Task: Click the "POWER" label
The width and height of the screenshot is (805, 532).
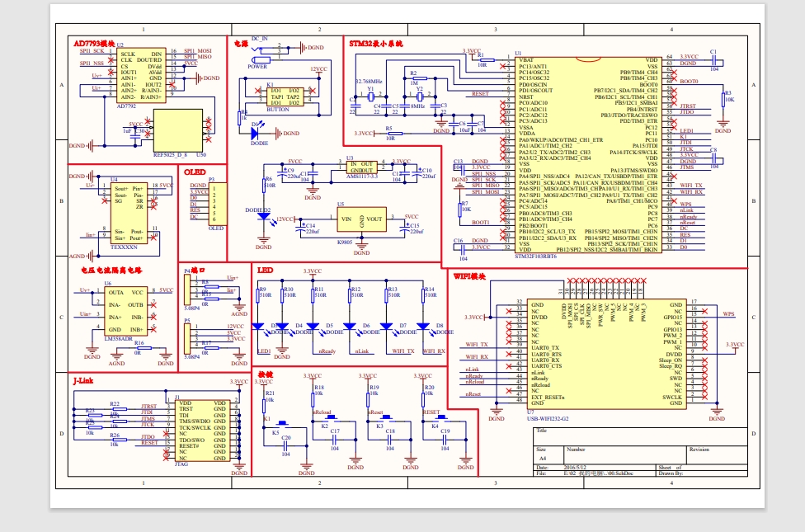Action: (x=257, y=66)
